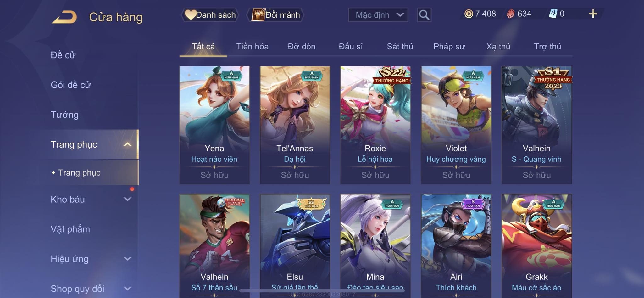Collapse the Trang phục sidebar section

pos(127,144)
